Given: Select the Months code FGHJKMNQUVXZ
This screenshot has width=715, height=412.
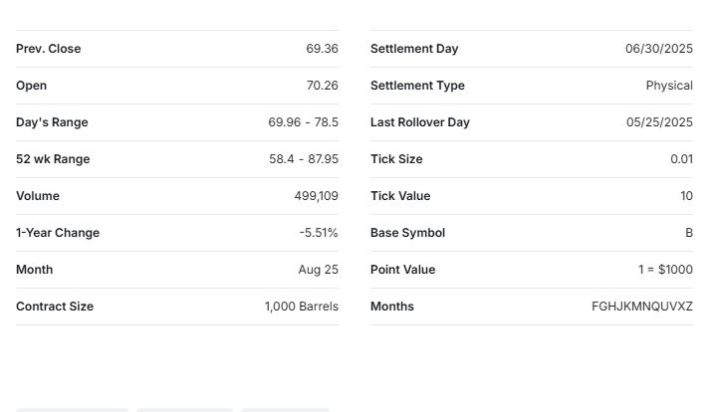Looking at the screenshot, I should (641, 307).
